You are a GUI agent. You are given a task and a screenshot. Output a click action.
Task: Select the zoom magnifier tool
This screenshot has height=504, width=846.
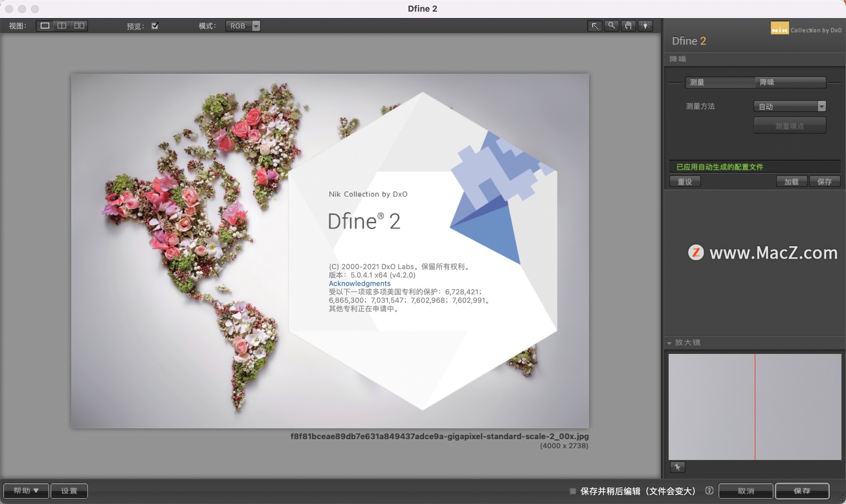[x=612, y=26]
